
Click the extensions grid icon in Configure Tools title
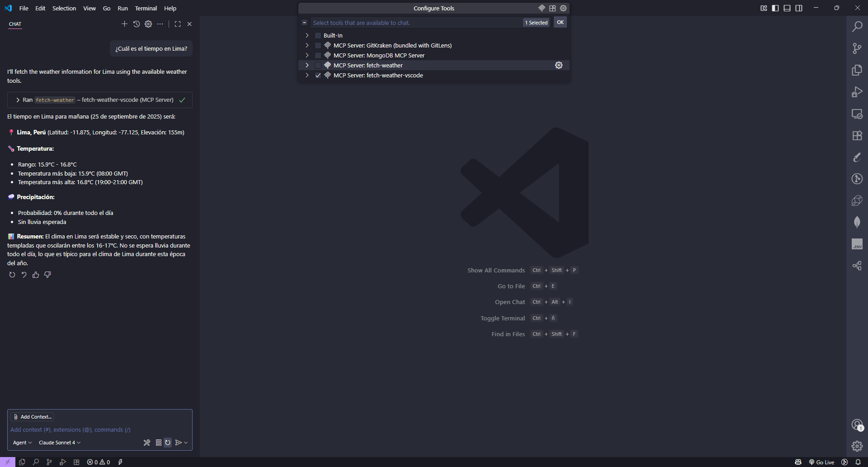pyautogui.click(x=552, y=8)
